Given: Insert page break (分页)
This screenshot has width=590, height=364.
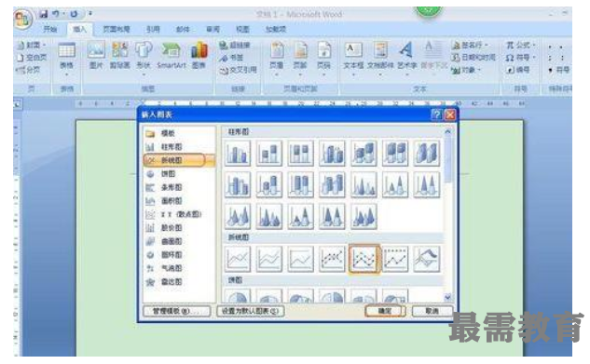Looking at the screenshot, I should [29, 70].
